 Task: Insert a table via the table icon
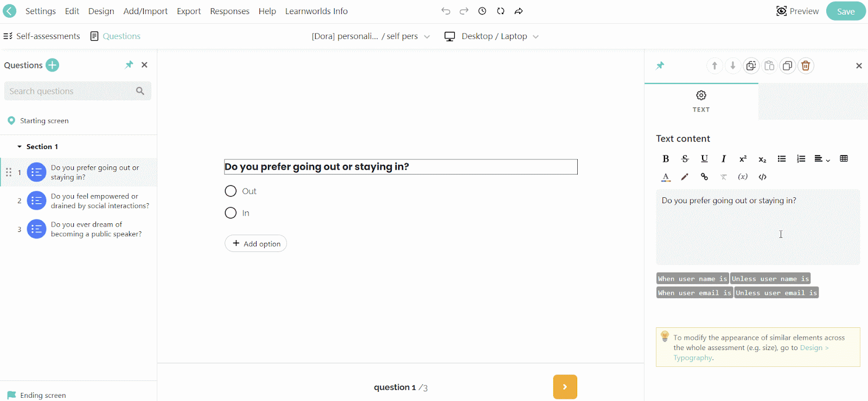point(844,159)
